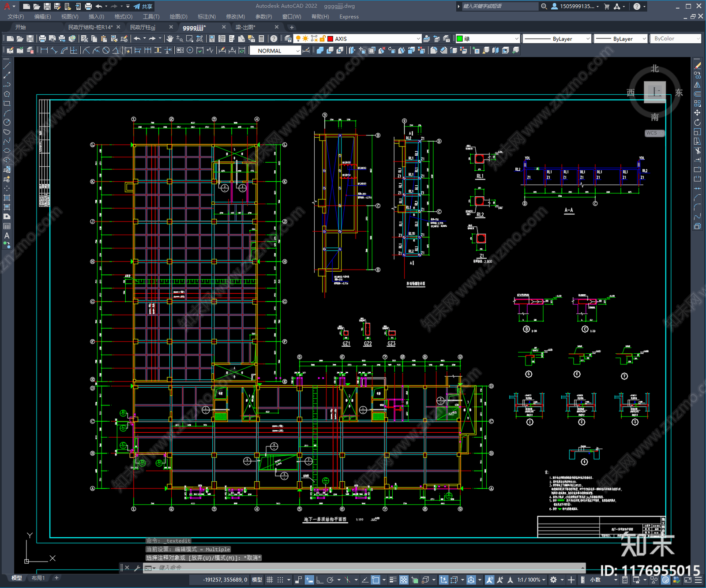Toggle ortho mode in status bar

[319, 580]
